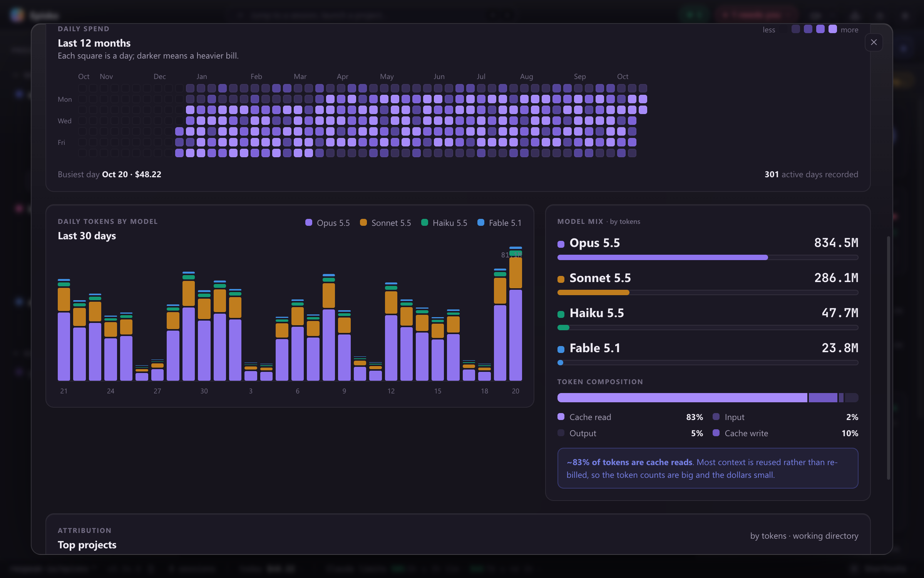Click the brightest heatmap swatch beside 'more'
The width and height of the screenshot is (924, 578).
[x=833, y=29]
